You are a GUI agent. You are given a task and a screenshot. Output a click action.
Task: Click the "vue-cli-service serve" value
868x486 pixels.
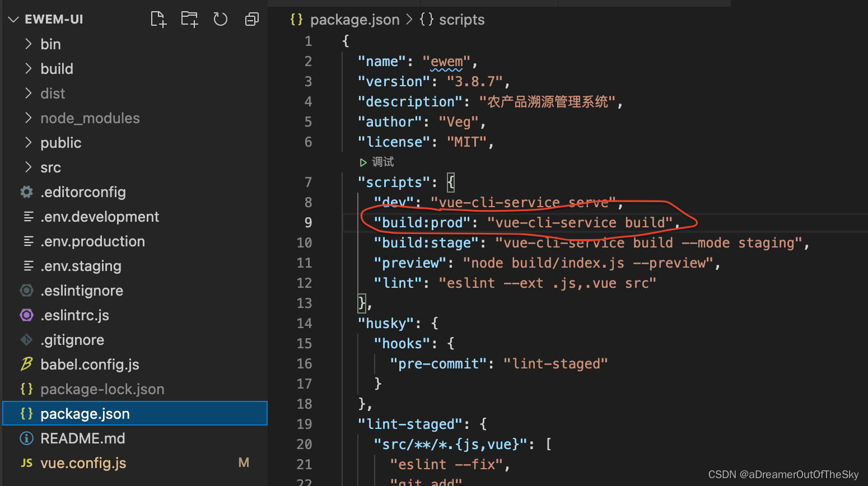[x=523, y=202]
